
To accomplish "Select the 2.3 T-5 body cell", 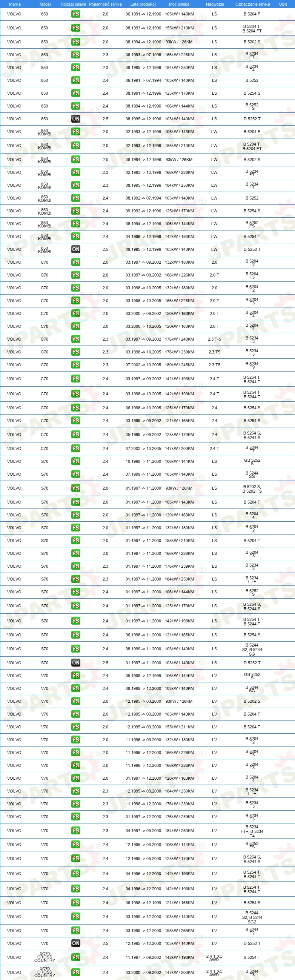I will pyautogui.click(x=214, y=339).
